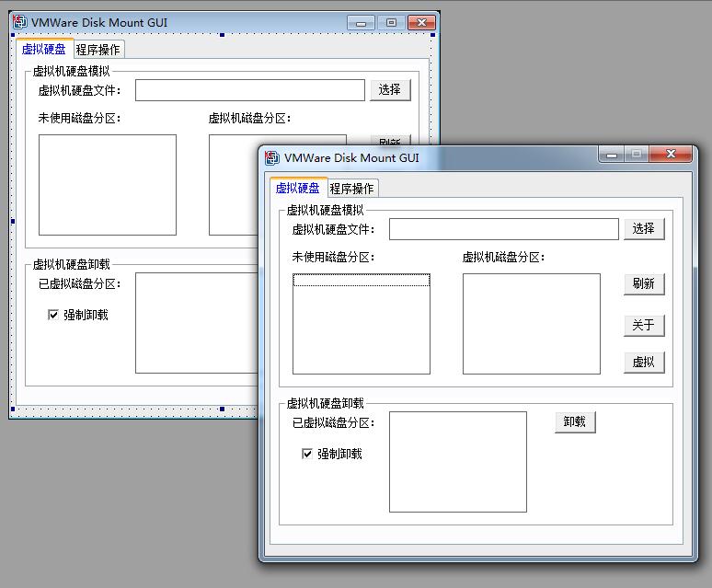Click 虚拟机磁盘分区: label in front window
Viewport: 712px width, 588px height.
[503, 258]
